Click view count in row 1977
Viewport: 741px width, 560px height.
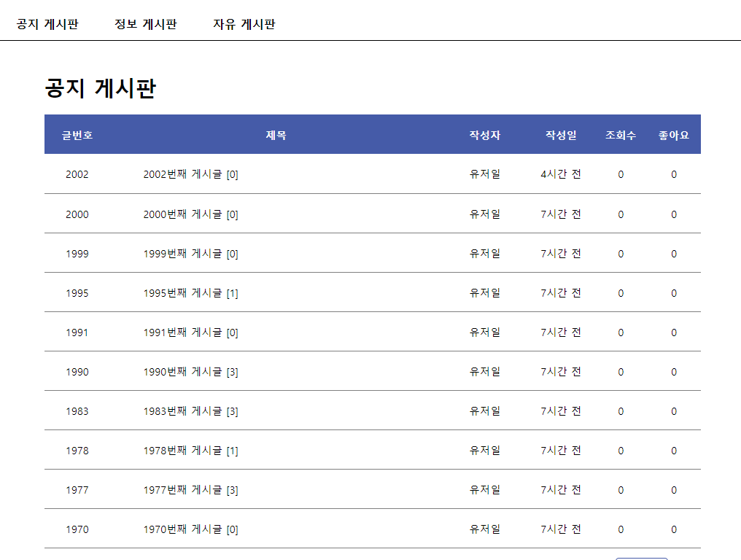pyautogui.click(x=621, y=490)
